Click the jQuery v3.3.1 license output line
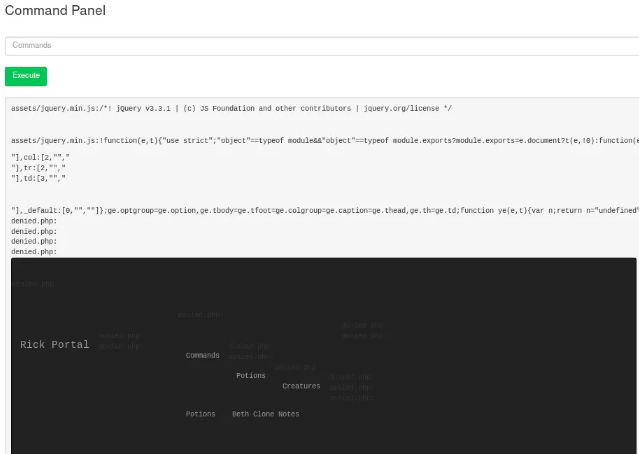The image size is (639, 454). (231, 108)
